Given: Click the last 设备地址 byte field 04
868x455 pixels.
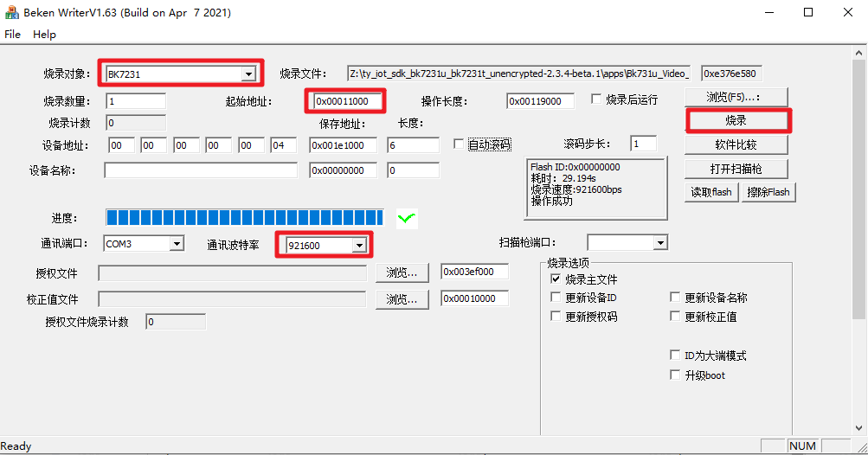Looking at the screenshot, I should [284, 145].
